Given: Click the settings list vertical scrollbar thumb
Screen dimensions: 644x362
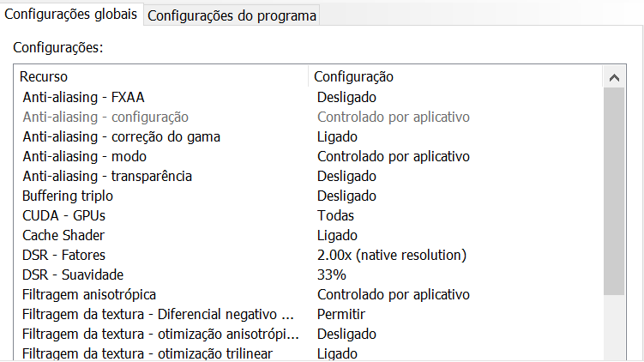Looking at the screenshot, I should pos(614,190).
